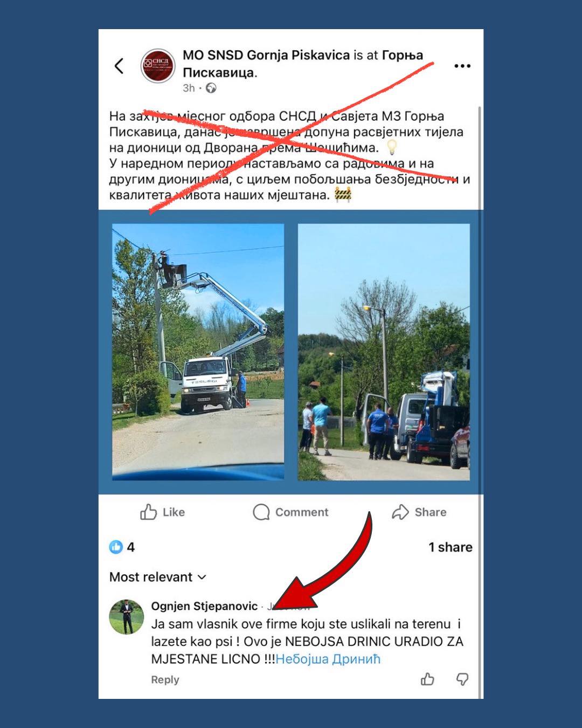This screenshot has width=582, height=728.
Task: Click the globe public audience icon
Action: tap(211, 88)
